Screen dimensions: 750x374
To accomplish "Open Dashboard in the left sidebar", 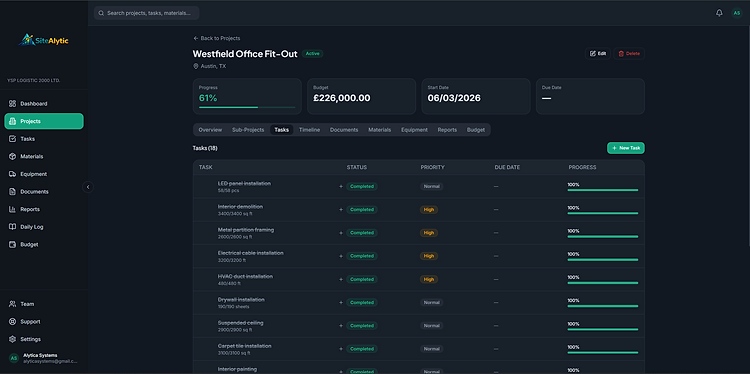I will [x=44, y=104].
